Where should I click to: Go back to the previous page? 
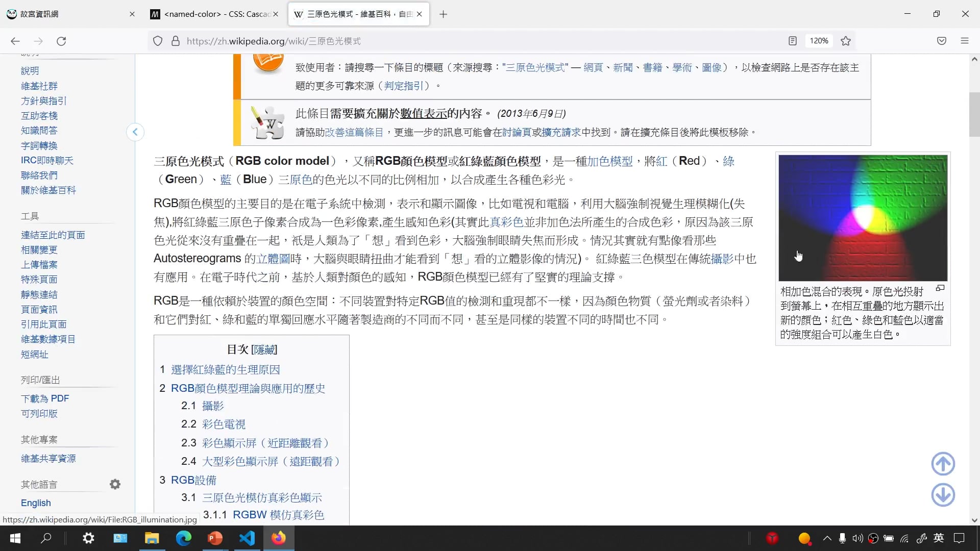pyautogui.click(x=15, y=41)
